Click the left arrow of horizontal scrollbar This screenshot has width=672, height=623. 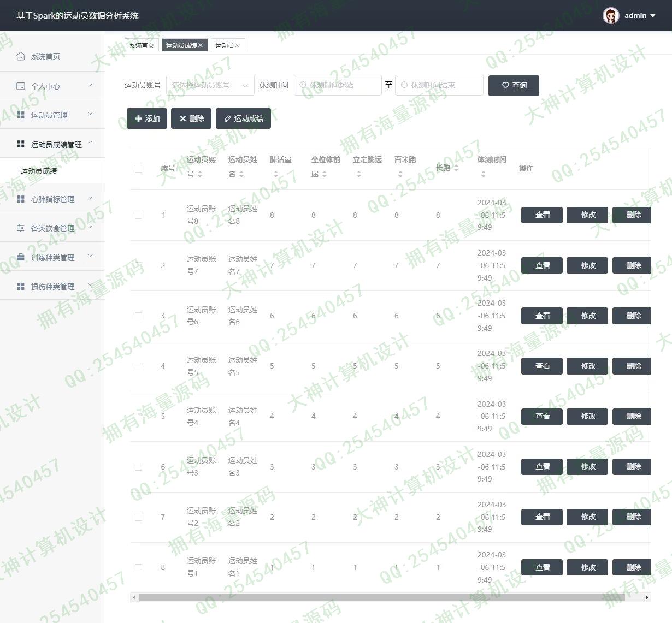(x=134, y=598)
